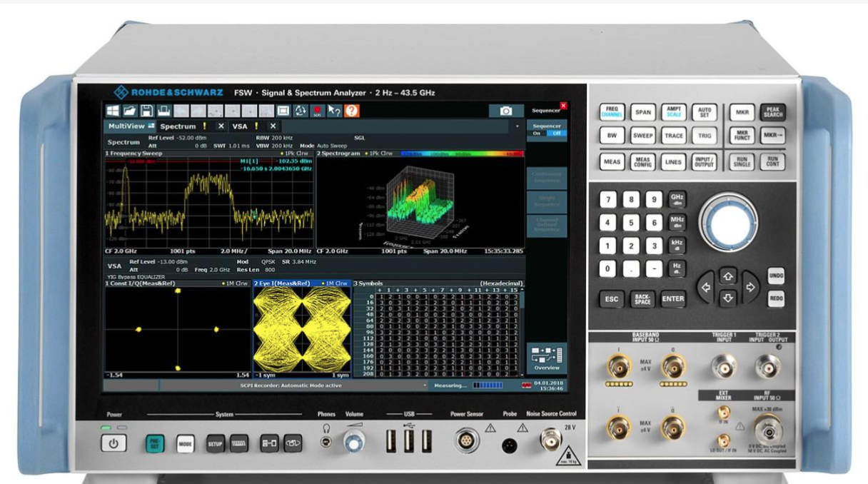Save with the floppy disk icon
This screenshot has width=868, height=484.
[147, 111]
